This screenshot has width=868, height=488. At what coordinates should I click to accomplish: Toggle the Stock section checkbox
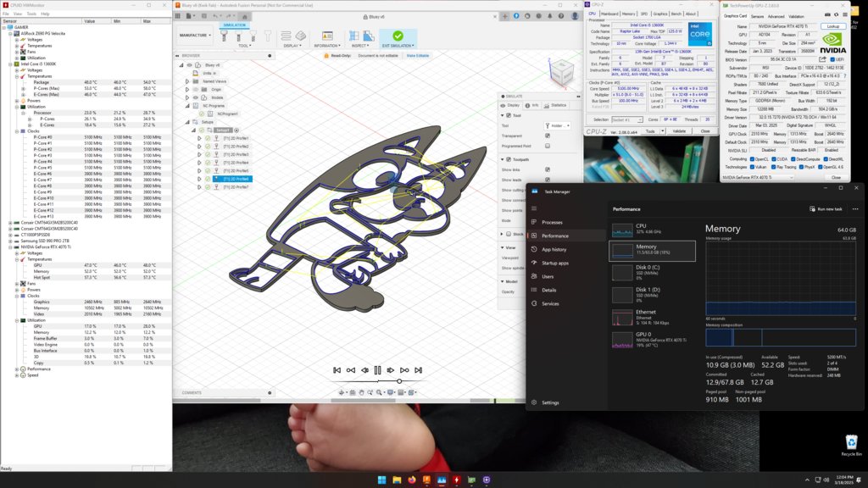(509, 234)
